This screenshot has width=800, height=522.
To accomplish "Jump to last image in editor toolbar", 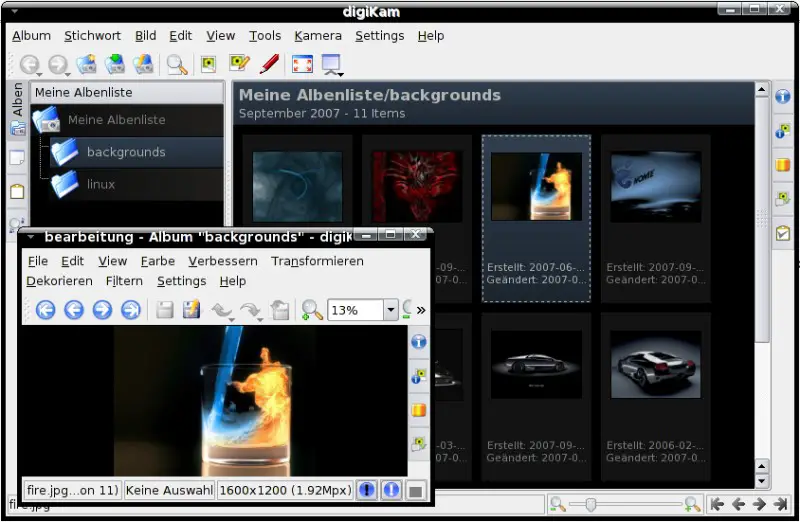I will (x=131, y=310).
